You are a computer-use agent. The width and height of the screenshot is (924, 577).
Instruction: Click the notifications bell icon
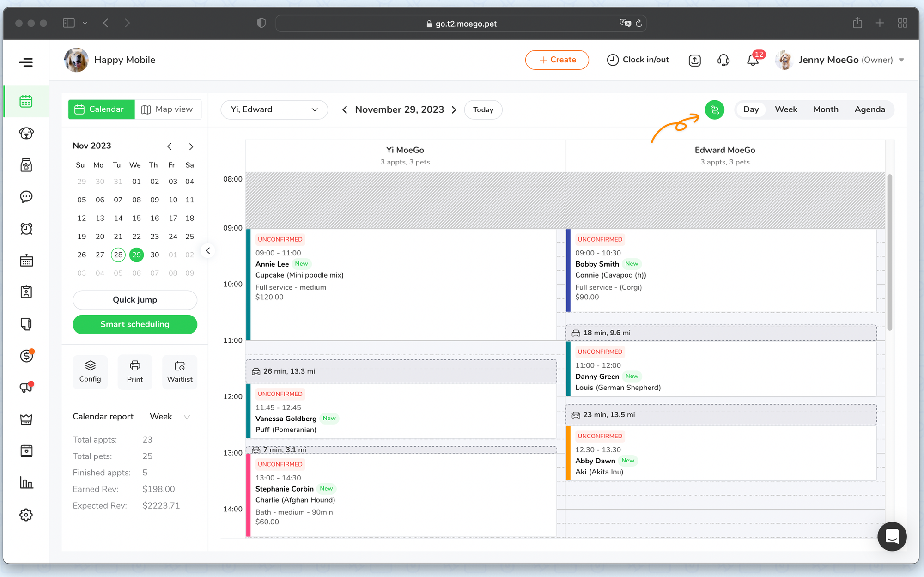click(753, 60)
